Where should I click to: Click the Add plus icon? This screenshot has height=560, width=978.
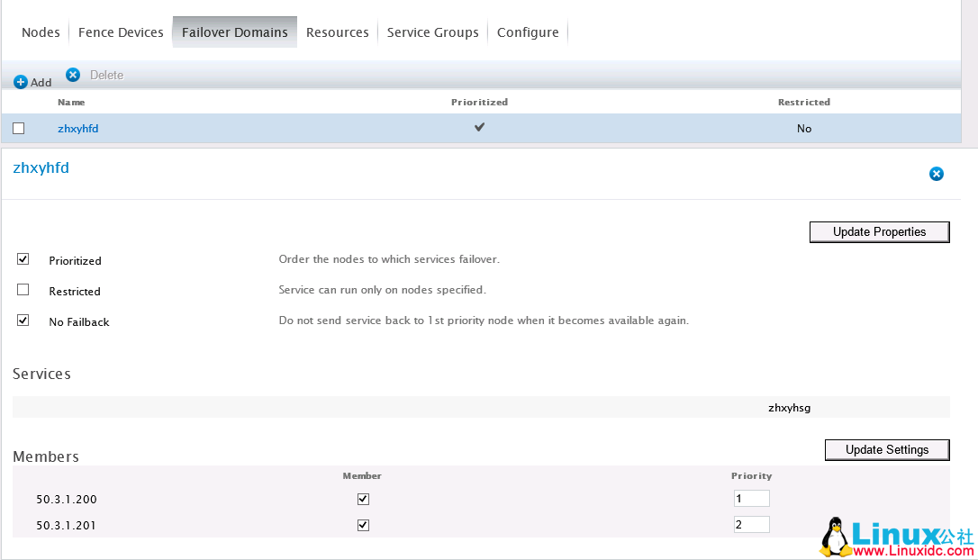[x=21, y=82]
